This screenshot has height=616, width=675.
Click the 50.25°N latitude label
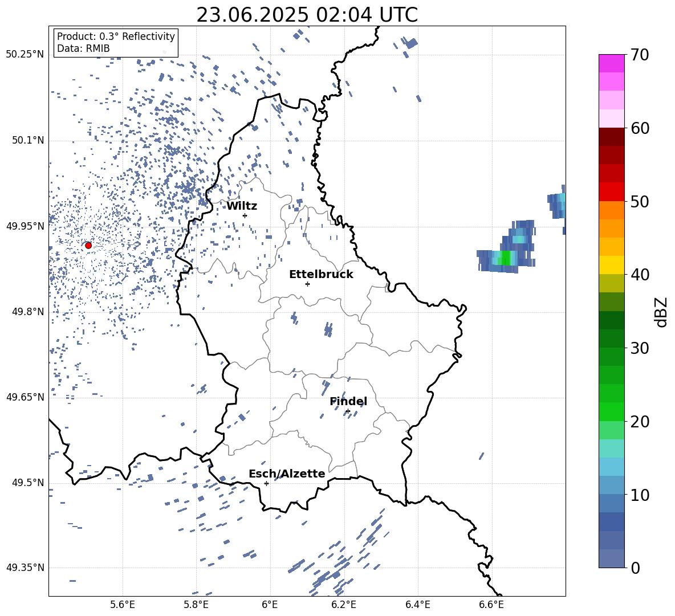[x=25, y=55]
